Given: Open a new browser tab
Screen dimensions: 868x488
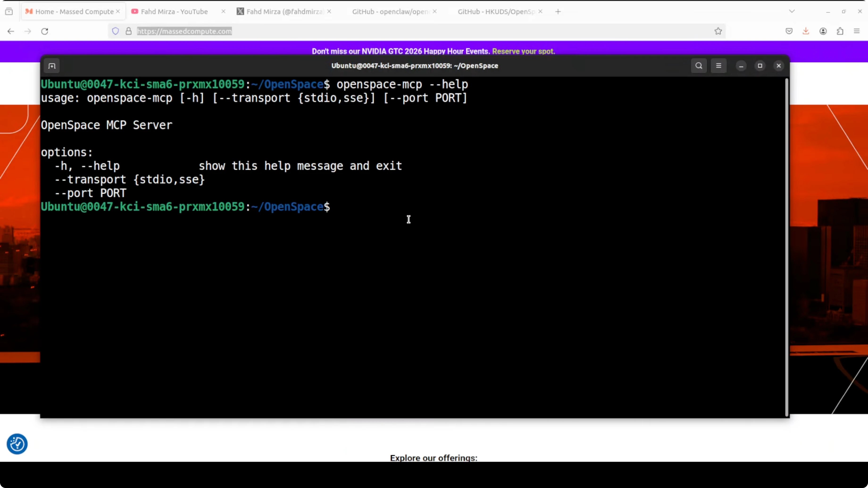Looking at the screenshot, I should tap(558, 12).
